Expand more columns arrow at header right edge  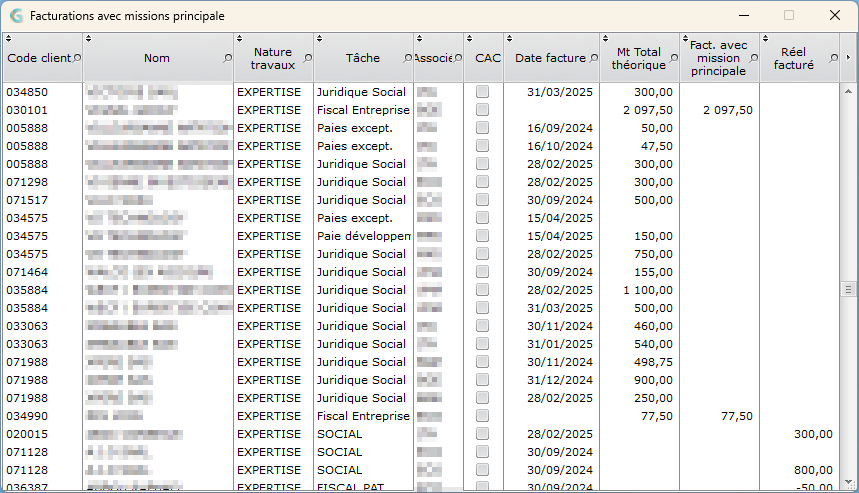point(849,58)
